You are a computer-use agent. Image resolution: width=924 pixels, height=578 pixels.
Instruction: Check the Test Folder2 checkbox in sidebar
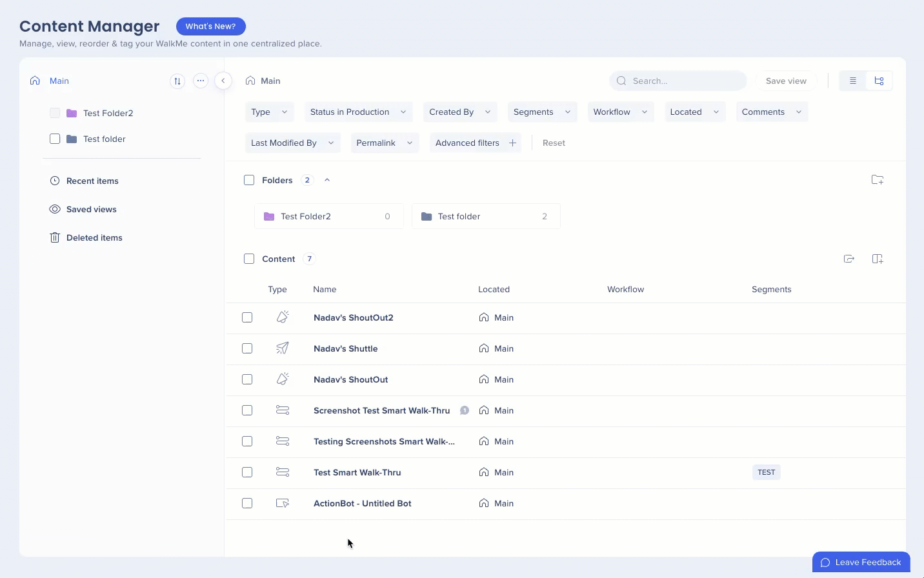(x=55, y=113)
